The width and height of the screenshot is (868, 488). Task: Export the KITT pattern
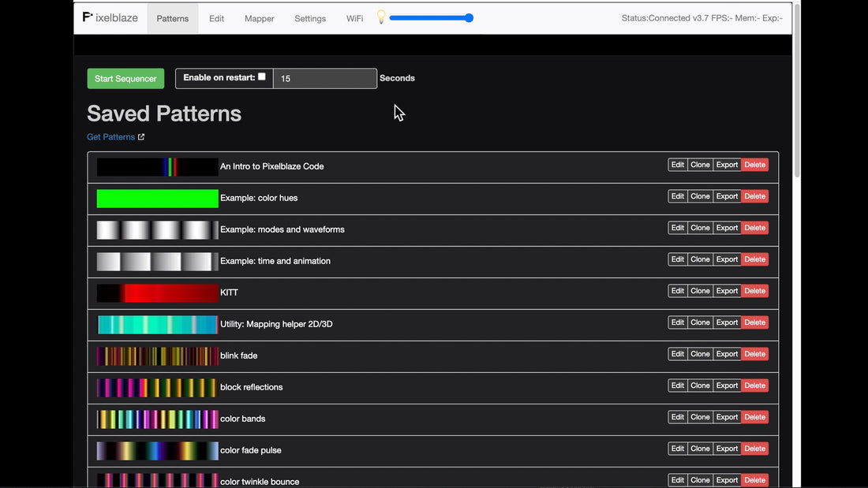coord(727,291)
